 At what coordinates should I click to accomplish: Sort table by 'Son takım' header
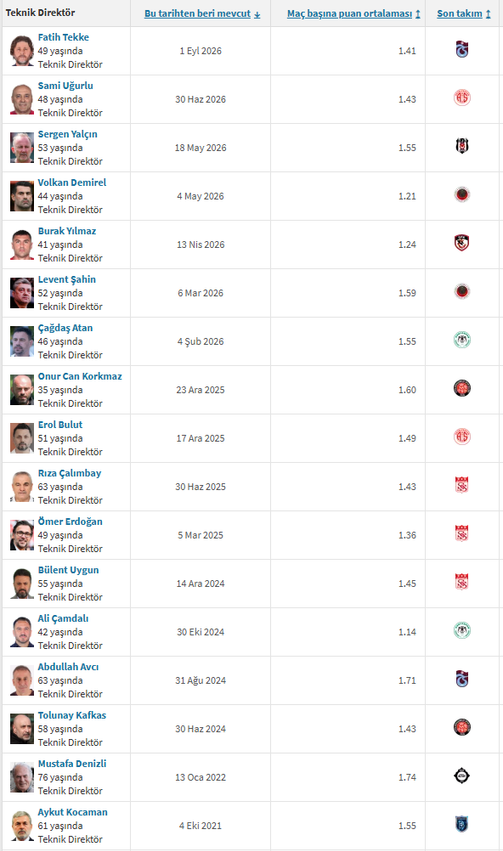(464, 14)
